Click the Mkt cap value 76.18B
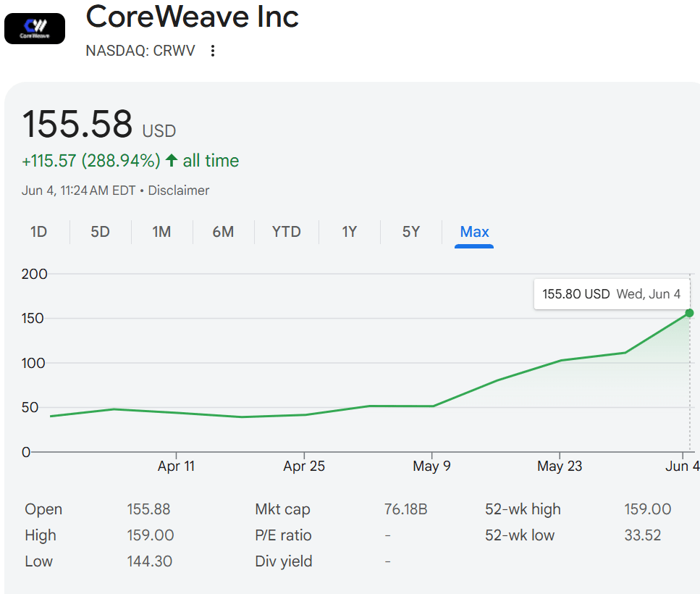This screenshot has height=594, width=700. tap(405, 509)
